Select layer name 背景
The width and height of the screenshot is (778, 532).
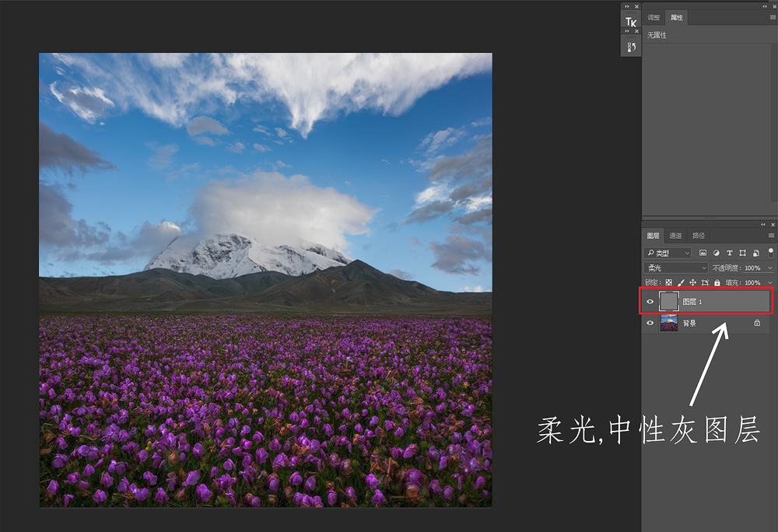689,323
